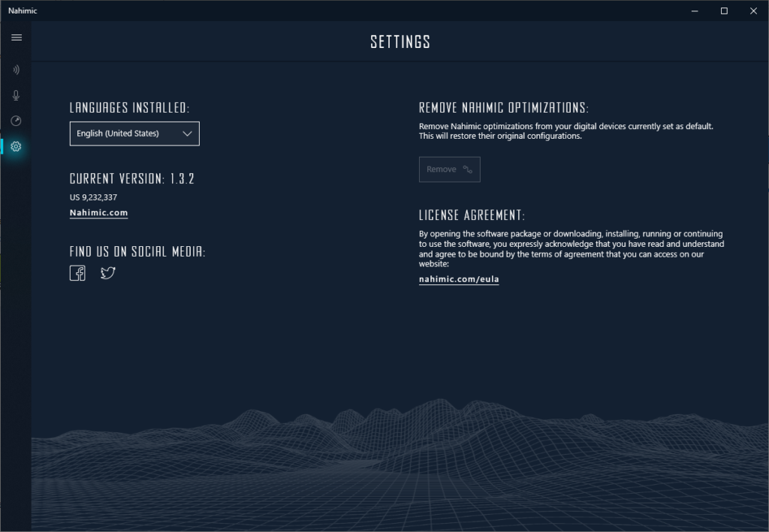The height and width of the screenshot is (532, 769).
Task: Open the Microphone section in sidebar
Action: 16,95
